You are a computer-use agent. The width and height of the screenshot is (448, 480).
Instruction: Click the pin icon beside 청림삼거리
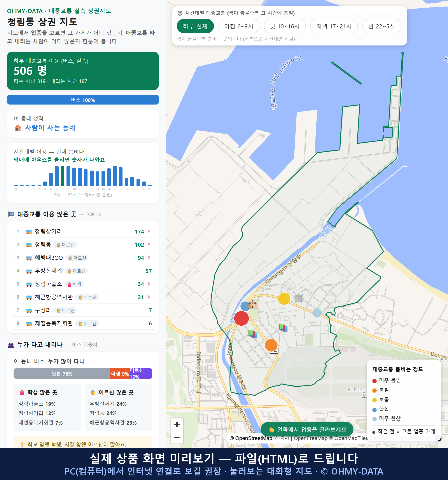tap(149, 232)
